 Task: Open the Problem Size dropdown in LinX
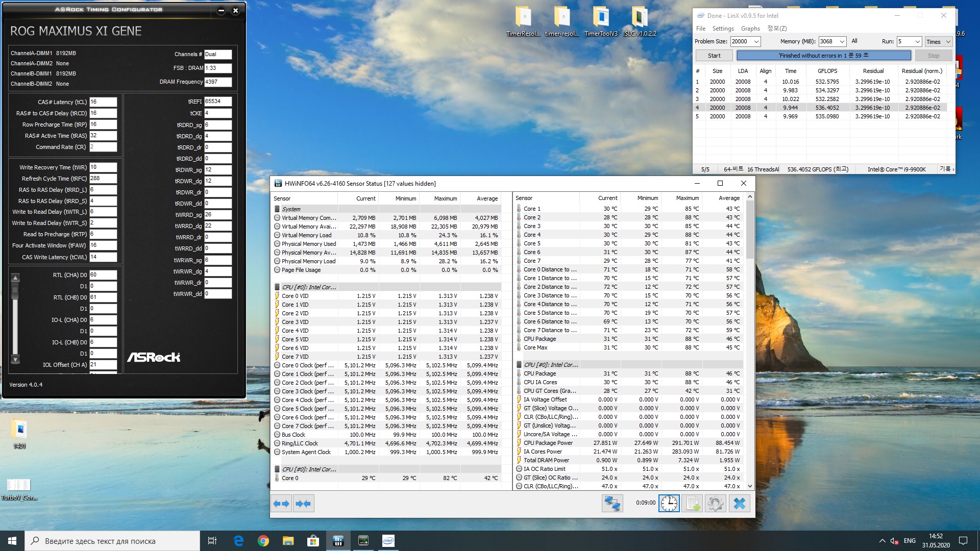click(x=756, y=42)
